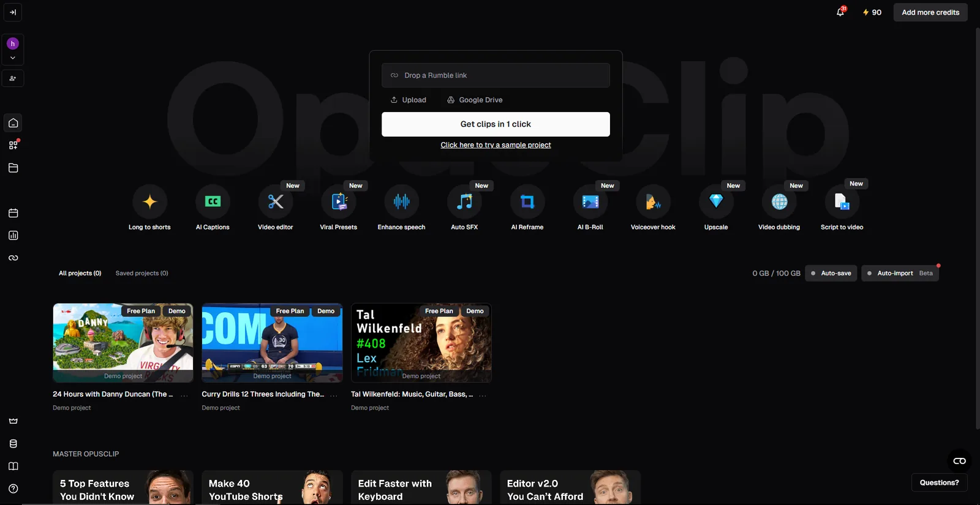Click the 90 credits indicator

click(x=872, y=12)
